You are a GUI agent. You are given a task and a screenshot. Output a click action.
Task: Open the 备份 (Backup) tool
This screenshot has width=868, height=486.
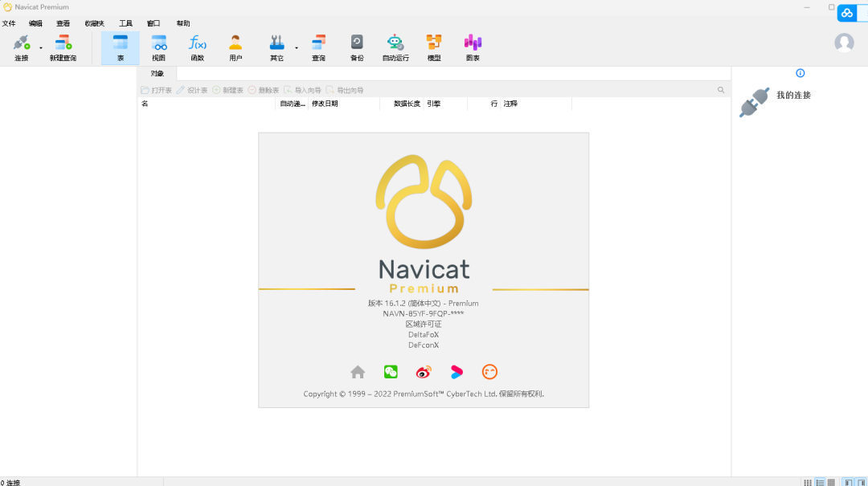356,47
